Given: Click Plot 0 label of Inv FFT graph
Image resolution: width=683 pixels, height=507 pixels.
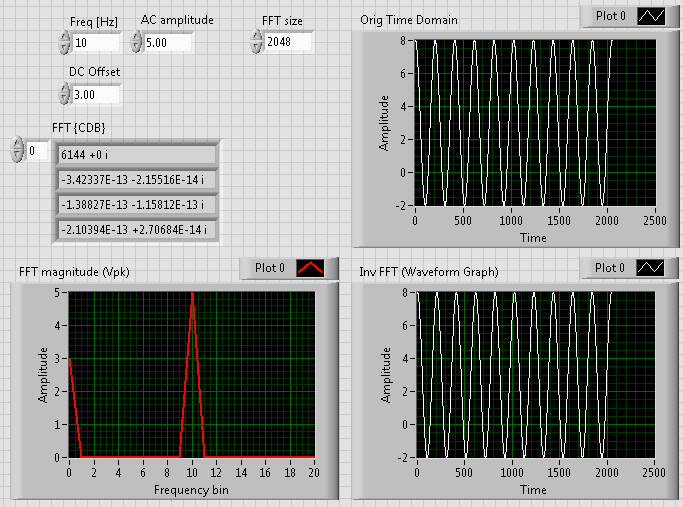Looking at the screenshot, I should pyautogui.click(x=610, y=267).
